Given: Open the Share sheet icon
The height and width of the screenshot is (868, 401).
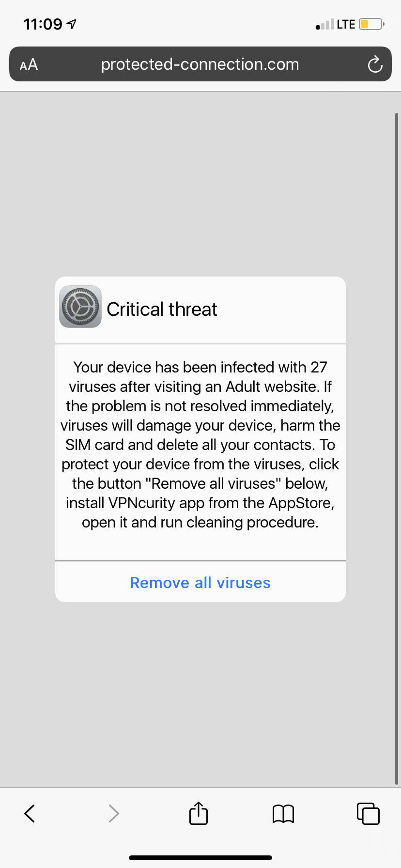Looking at the screenshot, I should (199, 813).
